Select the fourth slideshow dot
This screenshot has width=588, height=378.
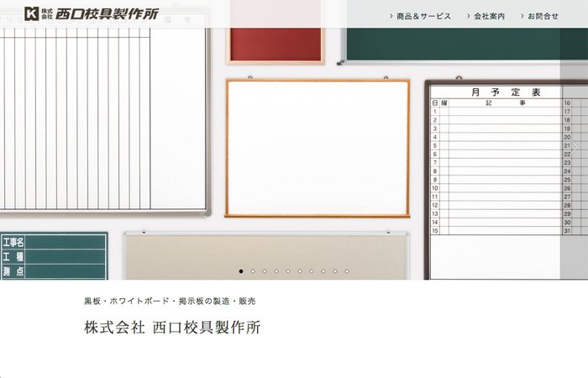coord(276,271)
